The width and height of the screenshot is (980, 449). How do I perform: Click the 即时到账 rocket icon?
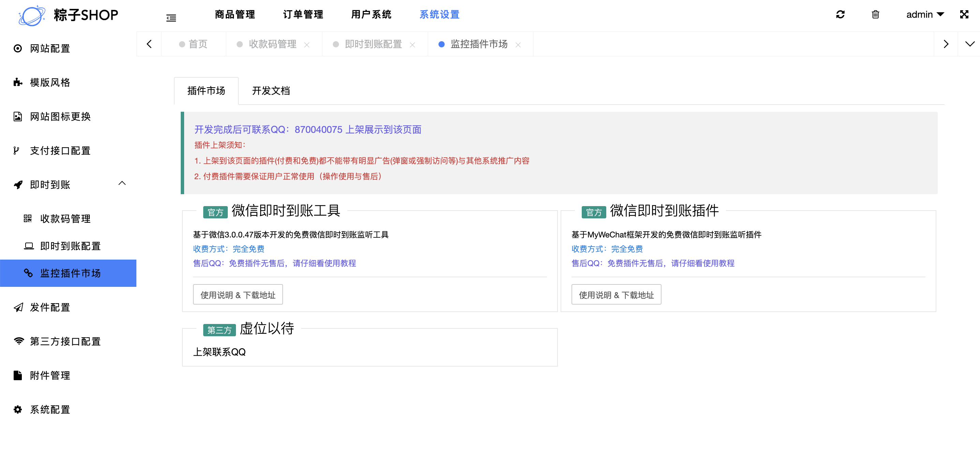(18, 185)
